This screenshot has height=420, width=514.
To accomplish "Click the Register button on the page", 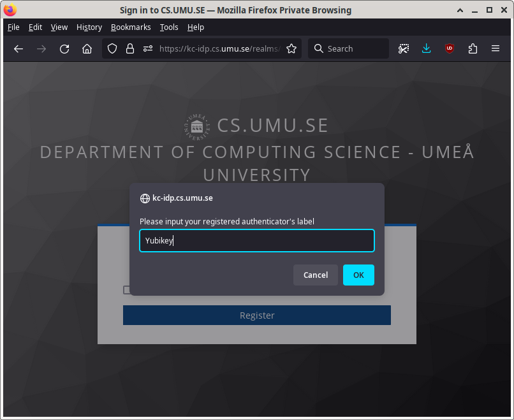I will coord(256,315).
